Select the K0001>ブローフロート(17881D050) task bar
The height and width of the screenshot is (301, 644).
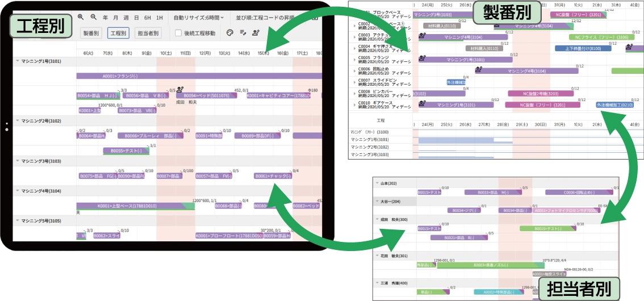point(229,236)
